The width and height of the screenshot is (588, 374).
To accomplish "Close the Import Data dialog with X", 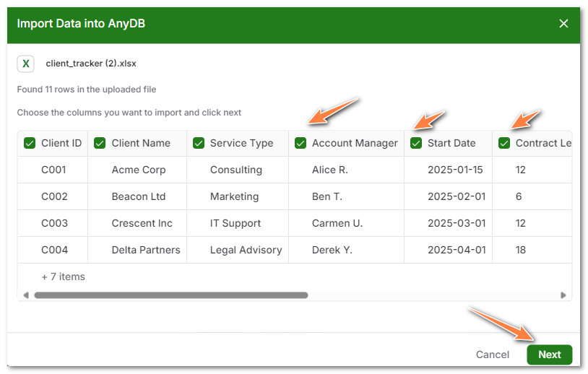I will click(563, 24).
